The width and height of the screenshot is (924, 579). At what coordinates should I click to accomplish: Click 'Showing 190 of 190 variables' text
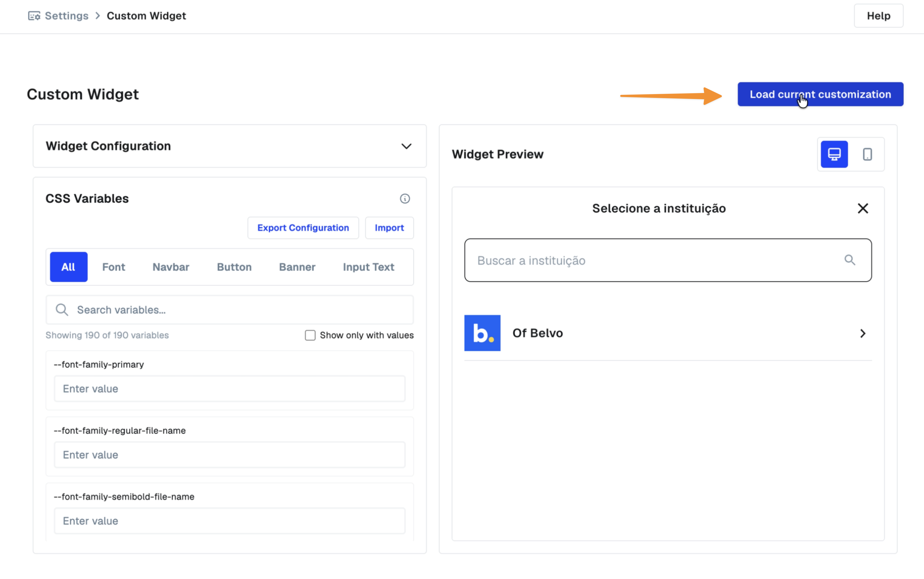tap(107, 335)
